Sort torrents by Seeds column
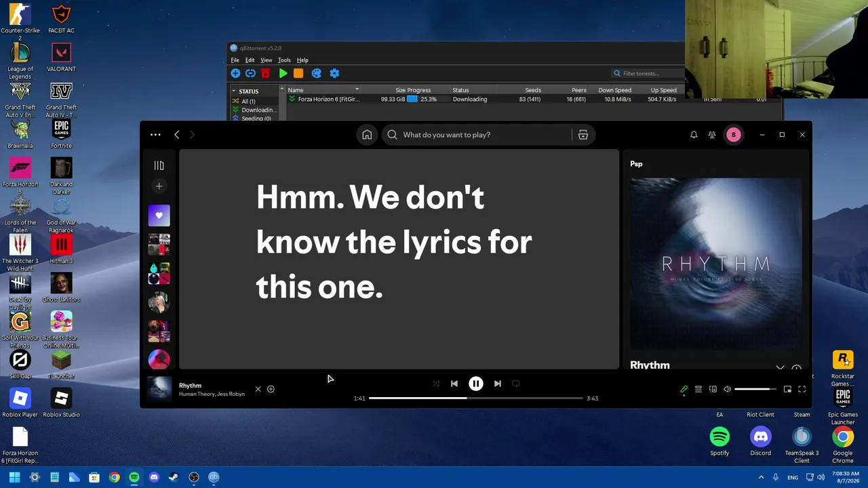 coord(533,90)
